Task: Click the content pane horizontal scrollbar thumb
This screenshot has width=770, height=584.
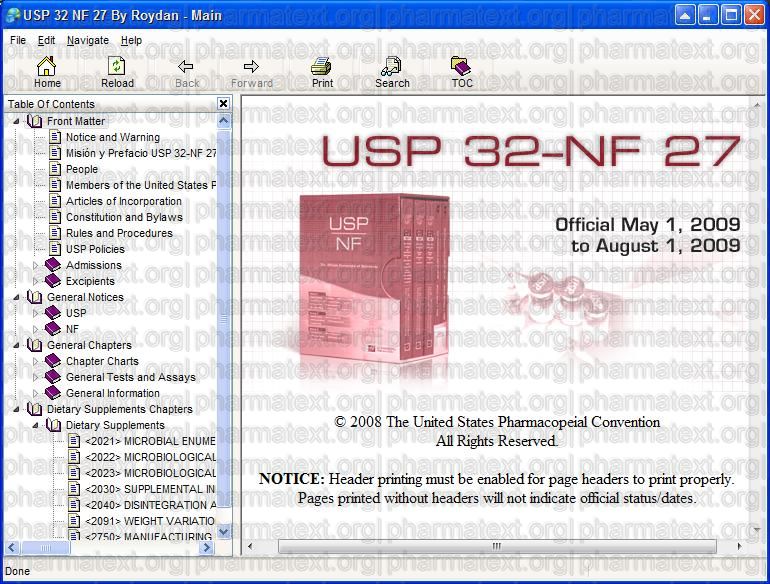Action: pos(497,546)
